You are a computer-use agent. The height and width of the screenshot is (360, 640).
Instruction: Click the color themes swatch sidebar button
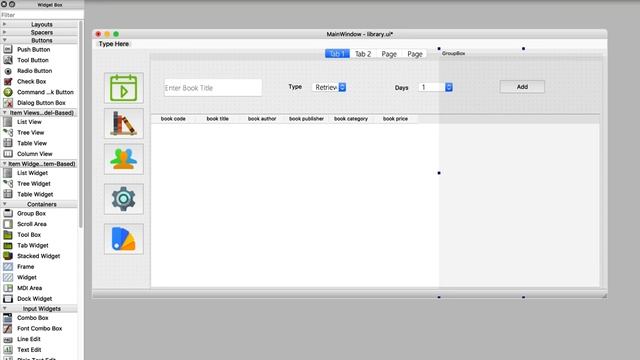(124, 239)
